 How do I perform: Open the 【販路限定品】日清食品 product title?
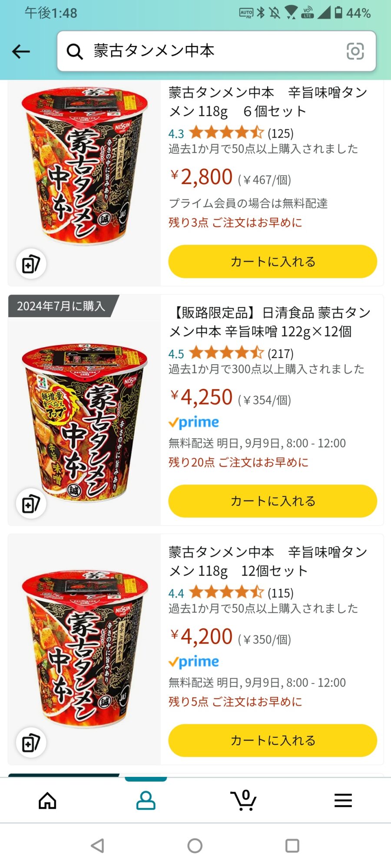tap(269, 322)
